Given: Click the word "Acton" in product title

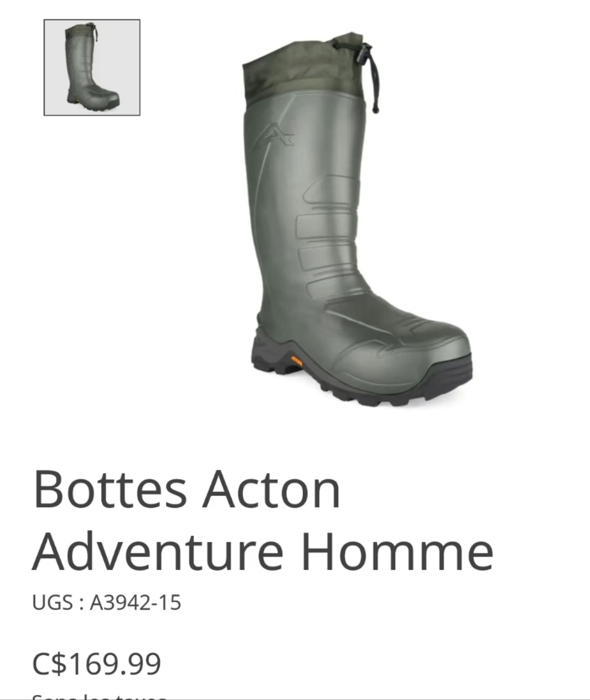Looking at the screenshot, I should 272,489.
